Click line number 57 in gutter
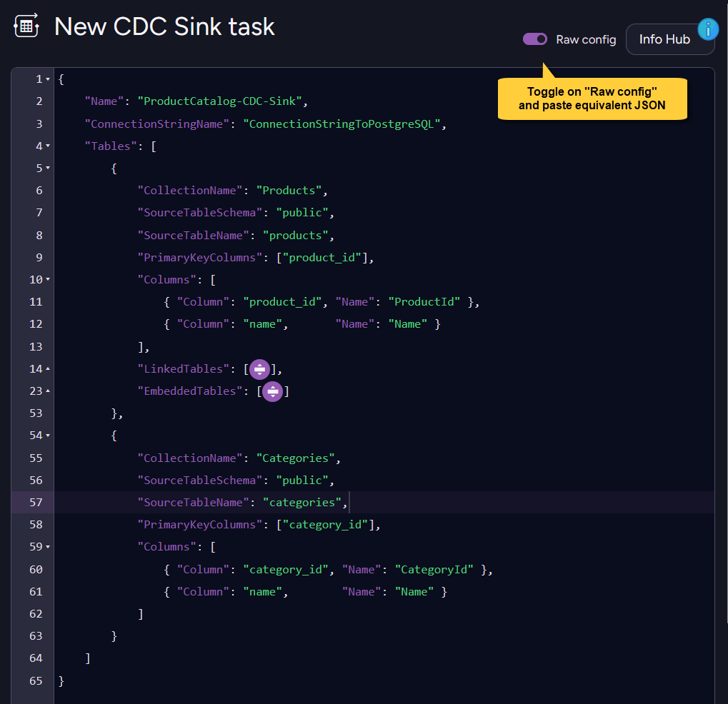 tap(36, 502)
